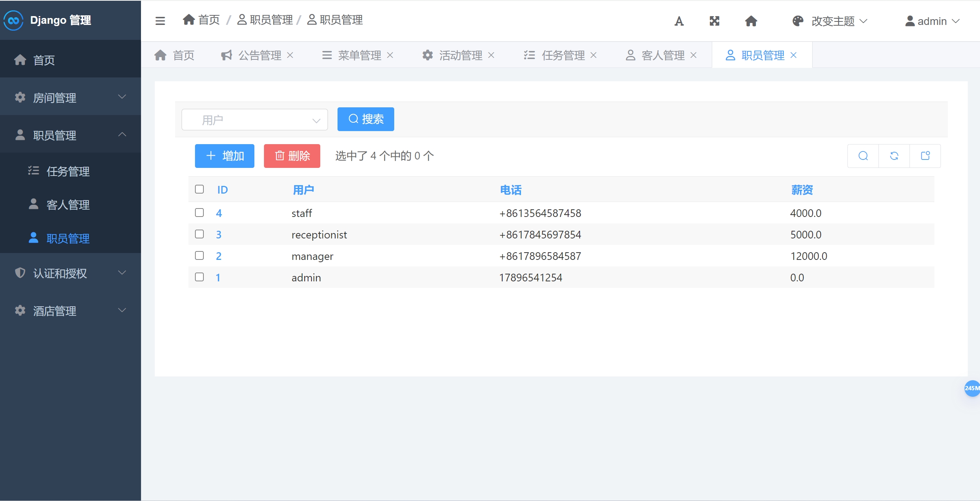980x501 pixels.
Task: Click phone number +8613564587458
Action: [540, 213]
